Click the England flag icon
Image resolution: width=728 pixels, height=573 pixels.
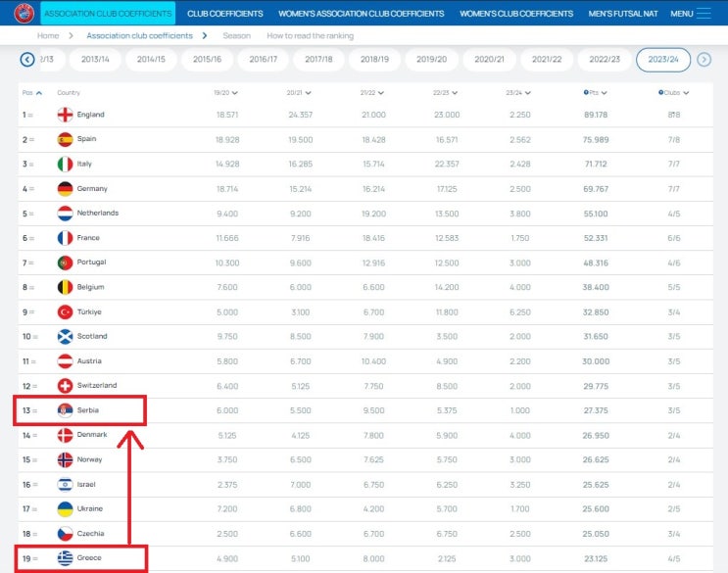pyautogui.click(x=65, y=115)
